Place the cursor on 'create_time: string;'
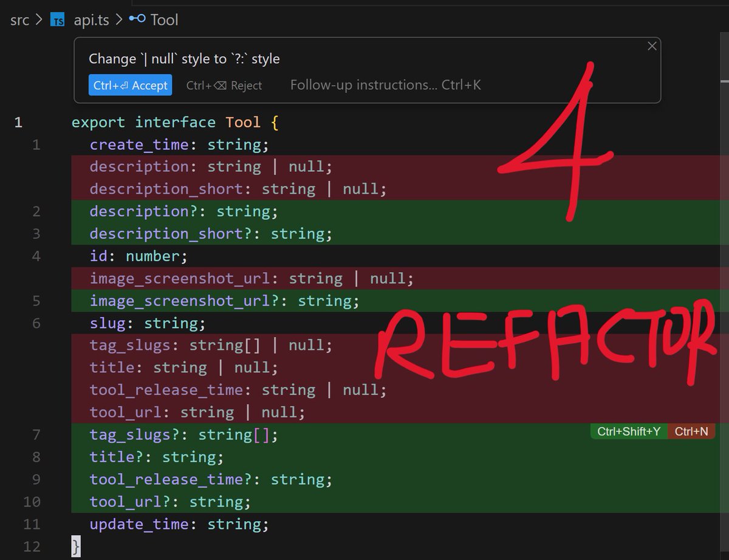The height and width of the screenshot is (560, 729). click(179, 145)
